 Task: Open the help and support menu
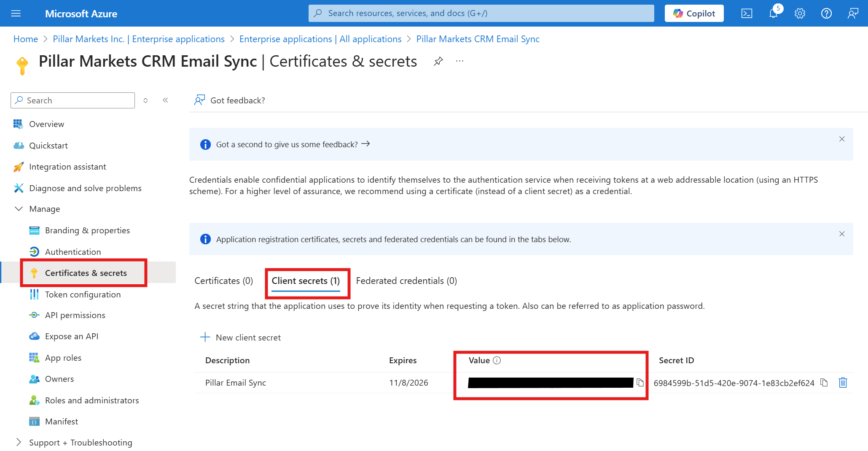(826, 13)
